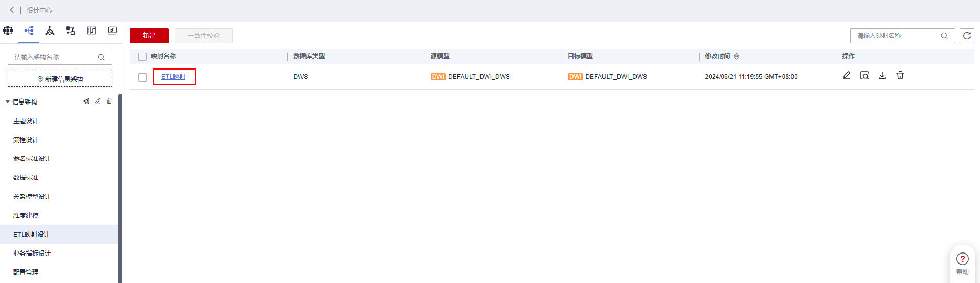Click the trash icon beside 信息架构
Screen dimensions: 980x283
point(109,101)
